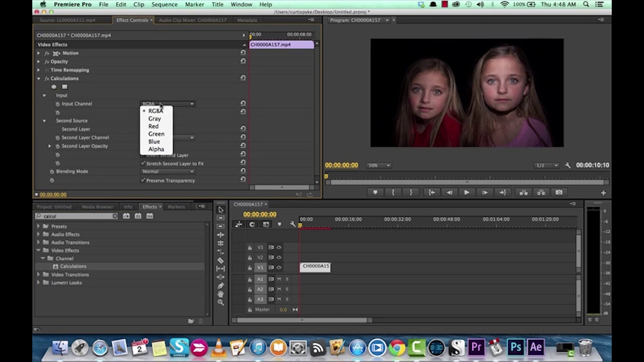644x362 pixels.
Task: Toggle lock on the Master track
Action: (x=250, y=310)
